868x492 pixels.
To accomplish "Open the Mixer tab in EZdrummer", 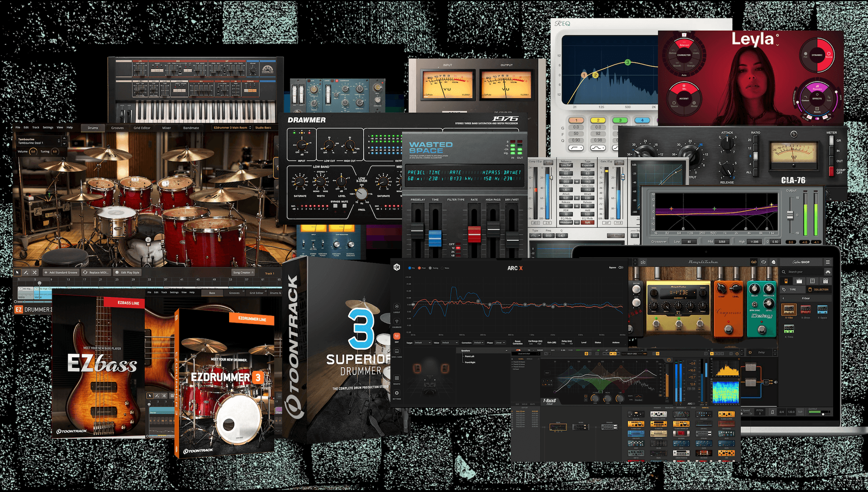I will (x=167, y=128).
